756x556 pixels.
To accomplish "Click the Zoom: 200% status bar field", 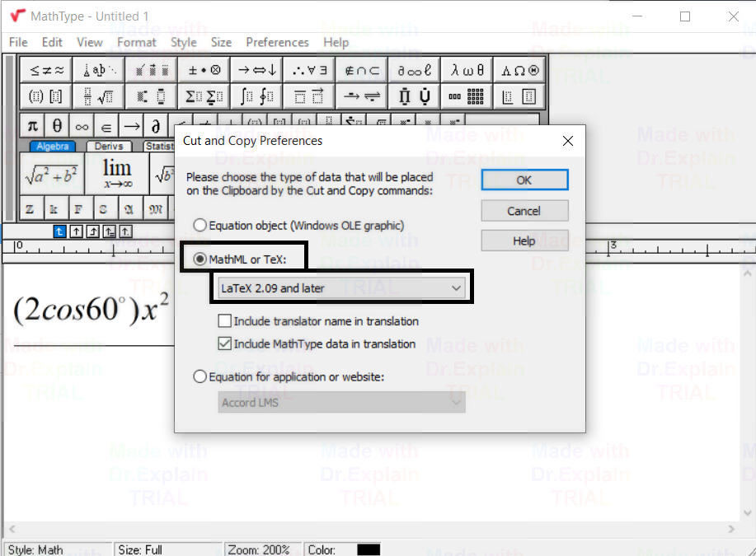I will 263,549.
